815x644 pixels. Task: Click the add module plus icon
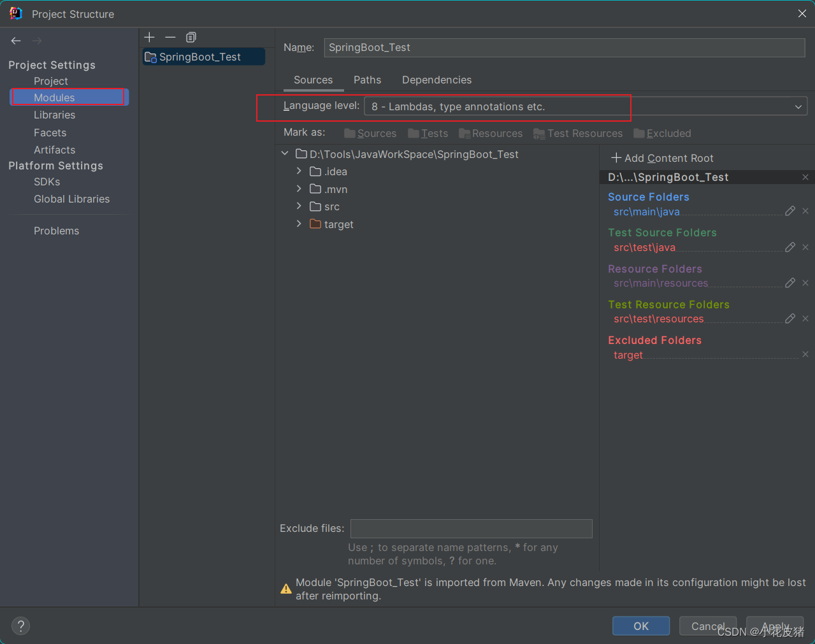coord(149,37)
